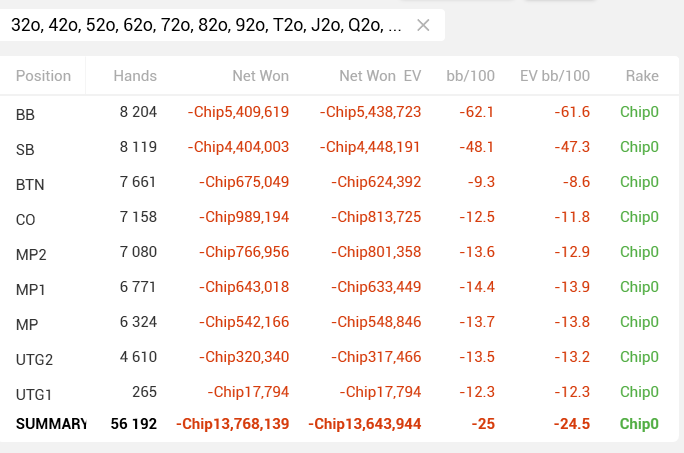This screenshot has height=453, width=684.
Task: Select the BTN position row
Action: (30, 184)
